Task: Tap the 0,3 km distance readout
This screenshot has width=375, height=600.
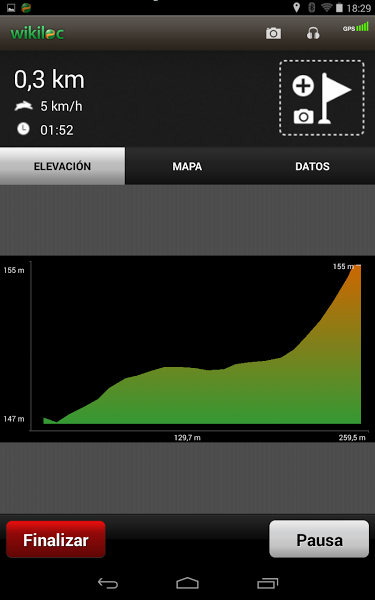Action: (49, 80)
